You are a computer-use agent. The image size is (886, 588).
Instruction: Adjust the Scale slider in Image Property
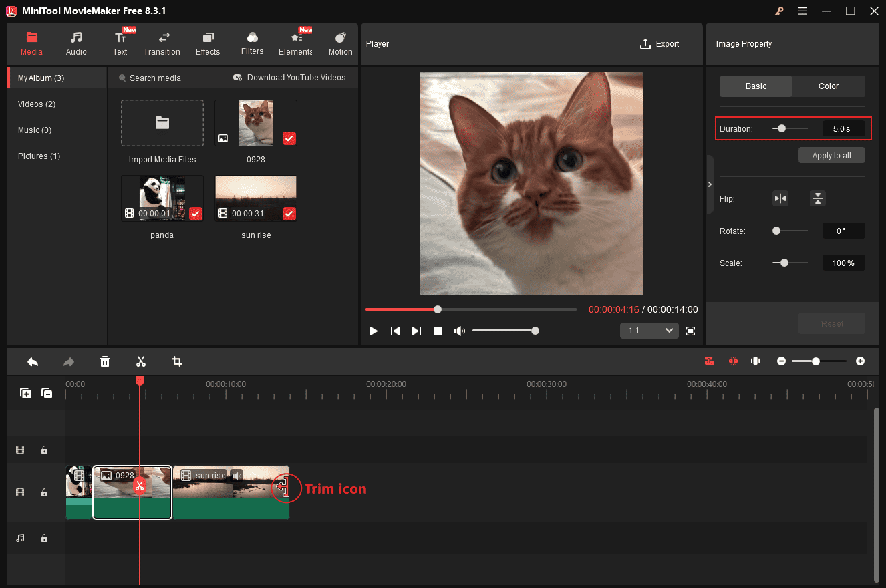tap(783, 263)
